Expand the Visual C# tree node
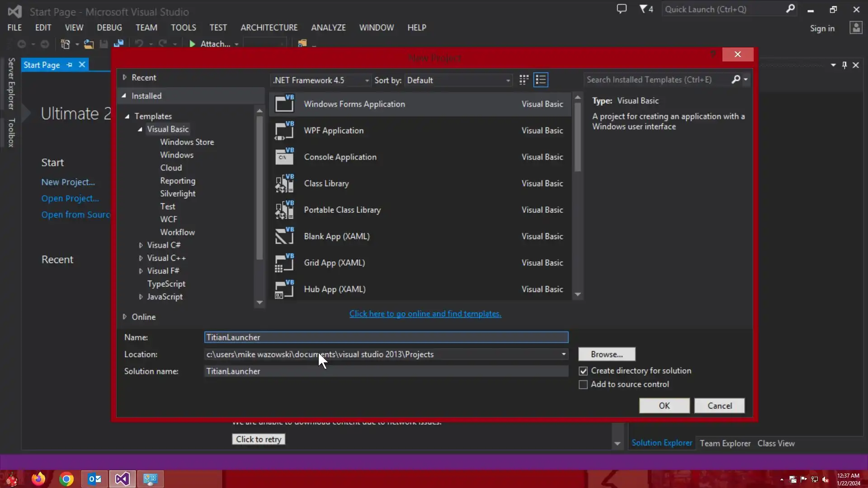Screen dimensions: 868x488 click(141, 245)
